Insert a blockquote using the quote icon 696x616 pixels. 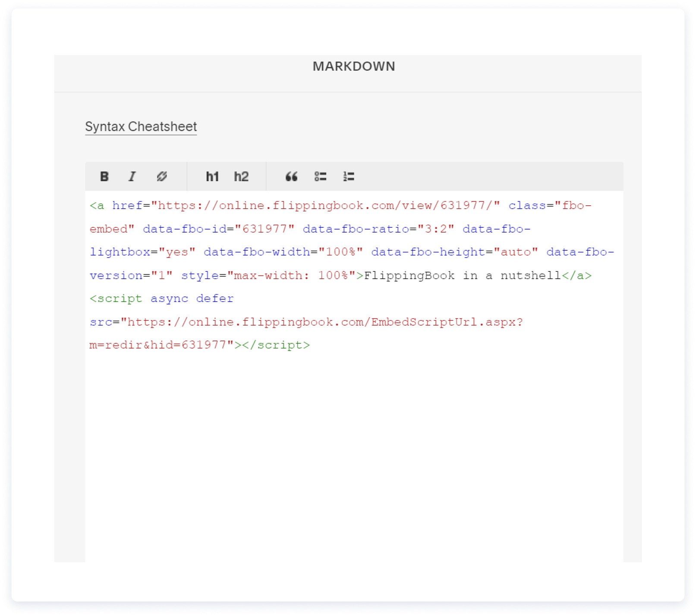(291, 176)
